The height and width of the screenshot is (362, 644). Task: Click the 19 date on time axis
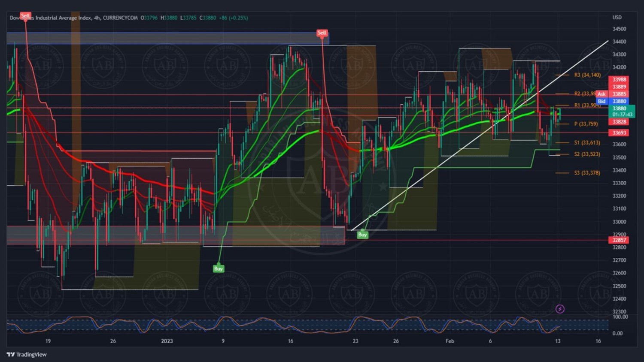[48, 341]
